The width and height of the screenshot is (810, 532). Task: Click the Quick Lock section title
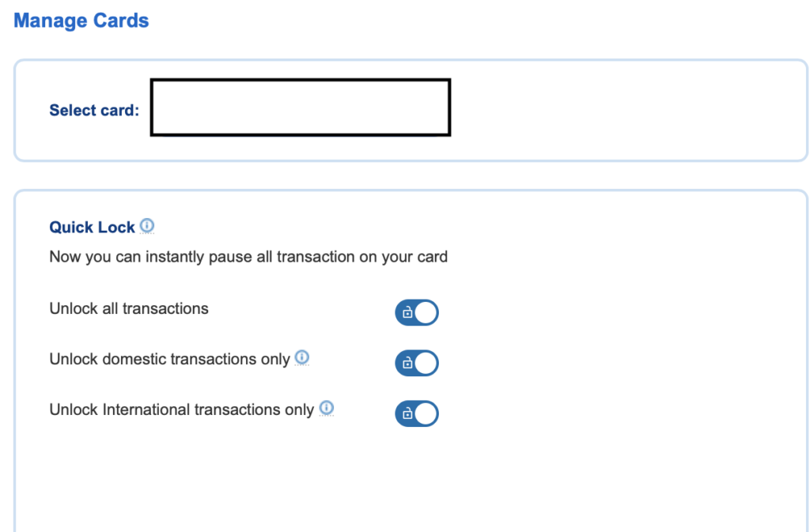click(92, 227)
